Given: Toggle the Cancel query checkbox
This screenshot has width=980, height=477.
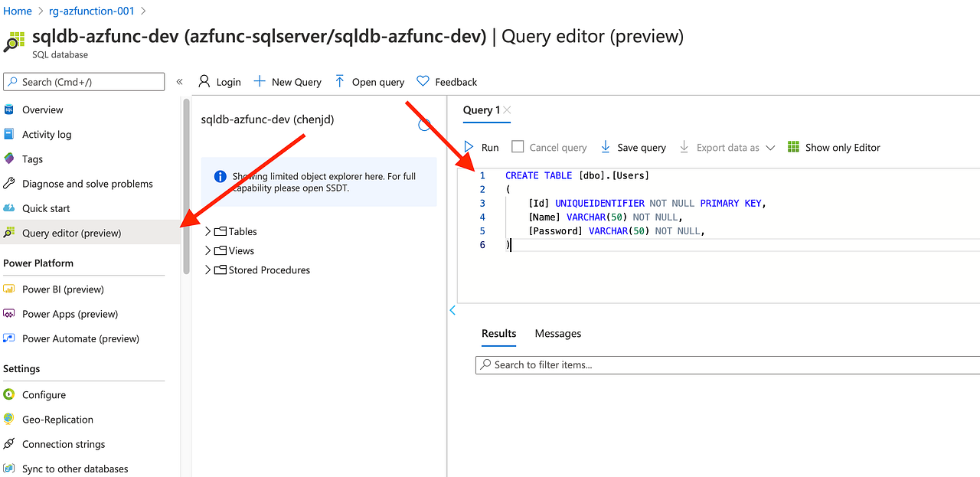Looking at the screenshot, I should pos(517,147).
